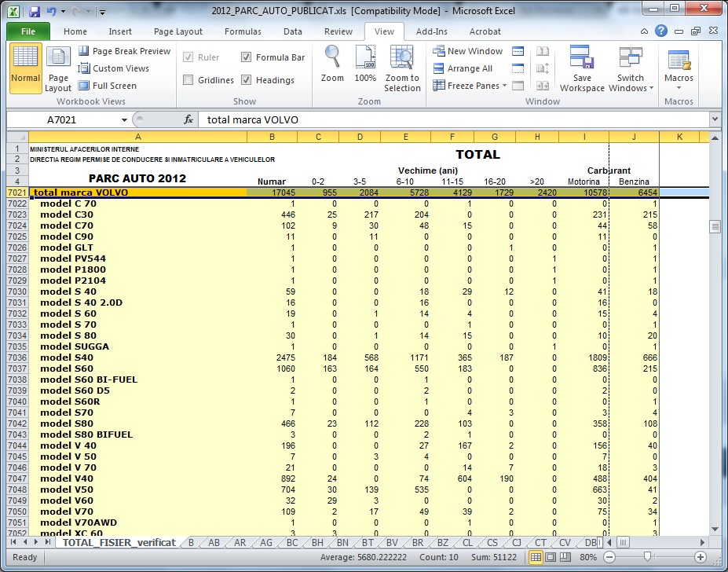Open the Switch Windows dropdown
Image resolution: width=728 pixels, height=572 pixels.
point(631,68)
